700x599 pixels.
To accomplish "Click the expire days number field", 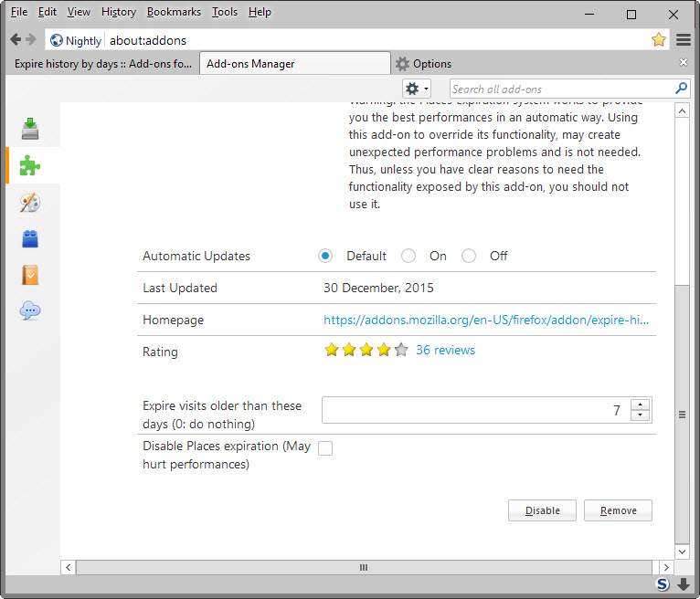I will point(476,410).
